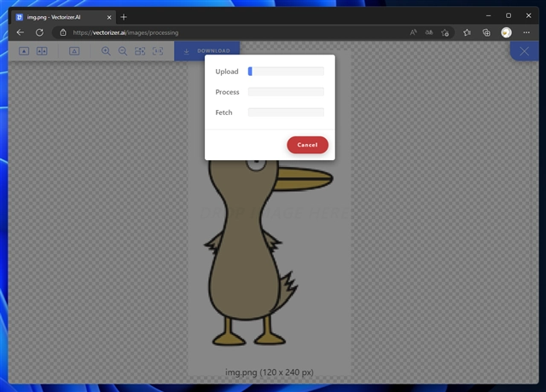Viewport: 546px width, 392px height.
Task: Switch to side-by-side comparison view
Action: coord(42,51)
